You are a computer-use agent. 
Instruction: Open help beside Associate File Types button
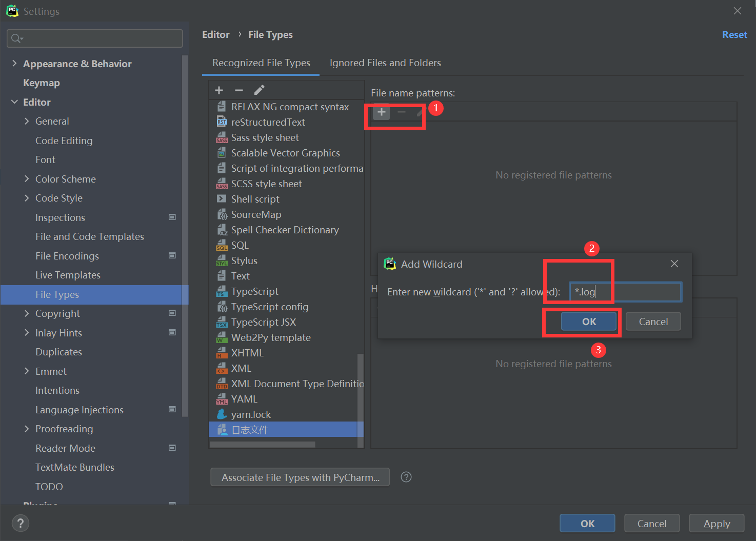click(x=406, y=477)
